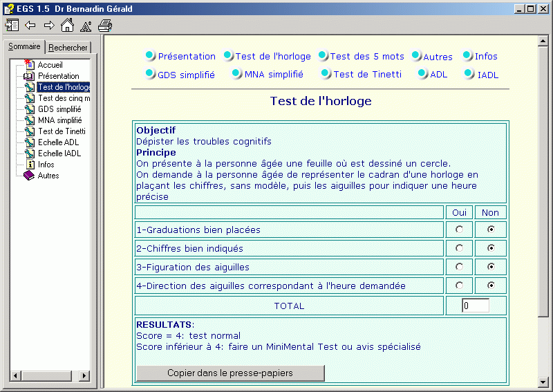The height and width of the screenshot is (392, 553).
Task: Follow the Autres header link
Action: [438, 57]
